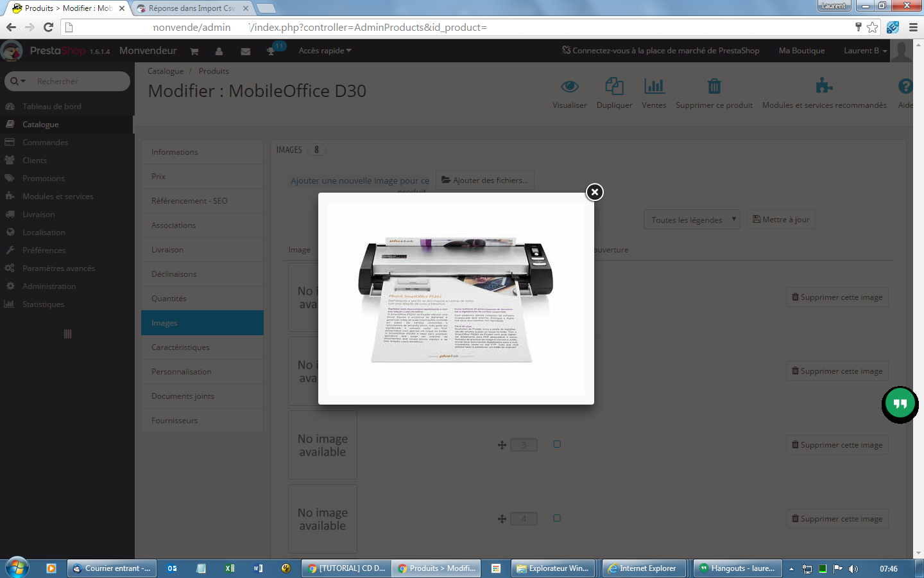Select the Caractéristiques product tab
The width and height of the screenshot is (924, 578).
pyautogui.click(x=202, y=347)
